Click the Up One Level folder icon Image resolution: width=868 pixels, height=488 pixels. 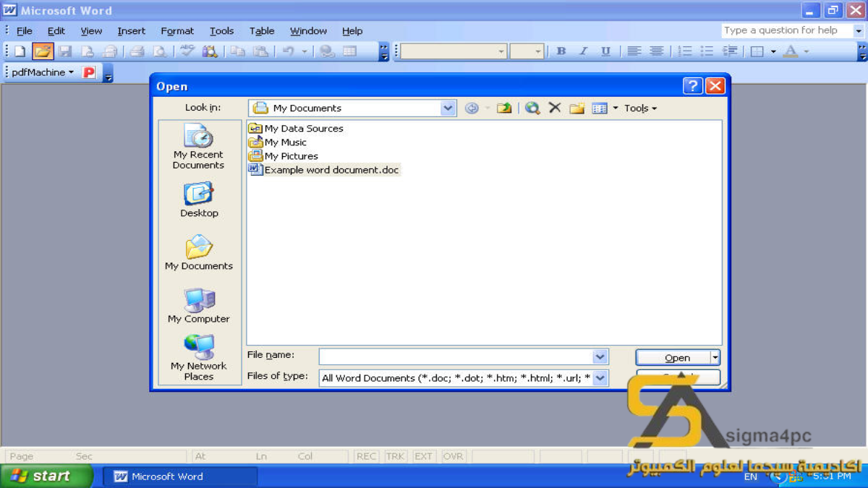504,108
